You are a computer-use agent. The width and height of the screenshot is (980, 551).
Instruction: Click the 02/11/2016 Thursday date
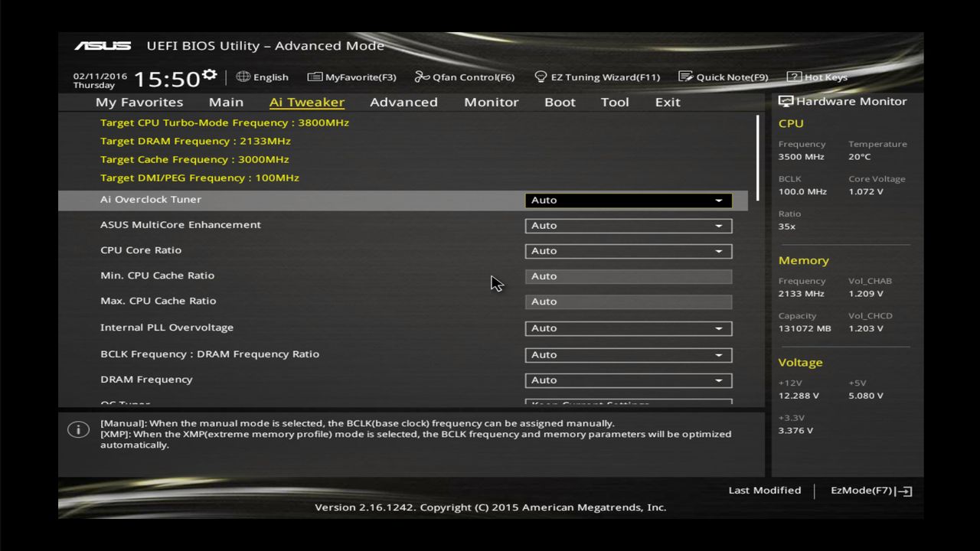click(x=100, y=80)
